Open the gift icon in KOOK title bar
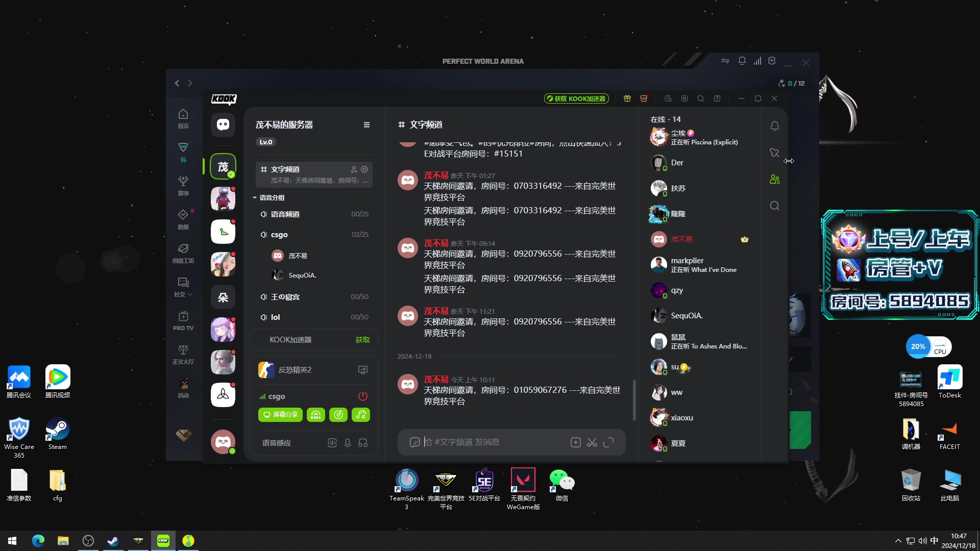This screenshot has height=551, width=980. 627,98
